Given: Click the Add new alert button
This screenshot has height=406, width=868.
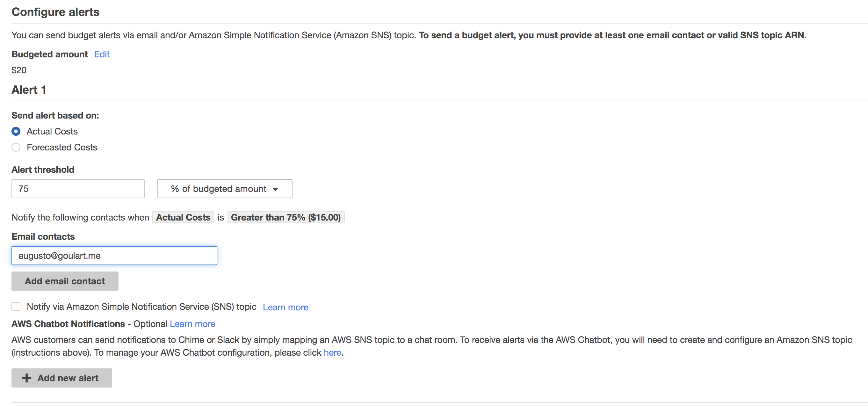Looking at the screenshot, I should (62, 378).
